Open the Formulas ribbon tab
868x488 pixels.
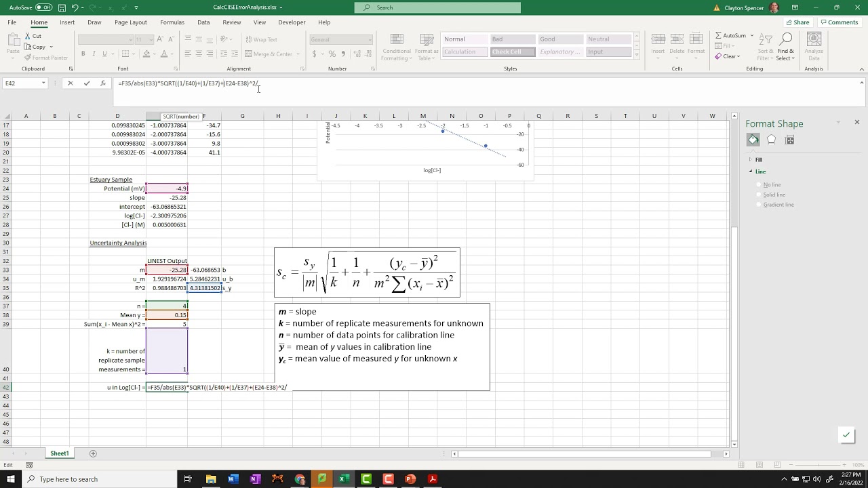click(172, 22)
